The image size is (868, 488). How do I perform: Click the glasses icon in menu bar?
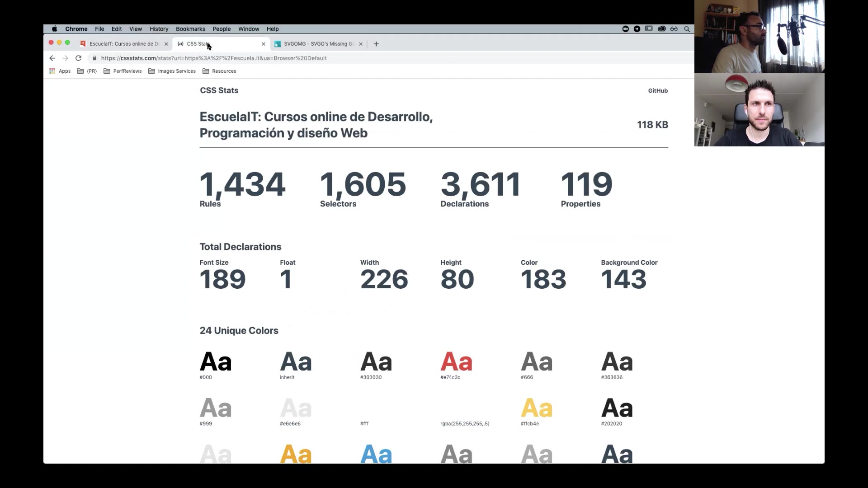click(x=674, y=29)
